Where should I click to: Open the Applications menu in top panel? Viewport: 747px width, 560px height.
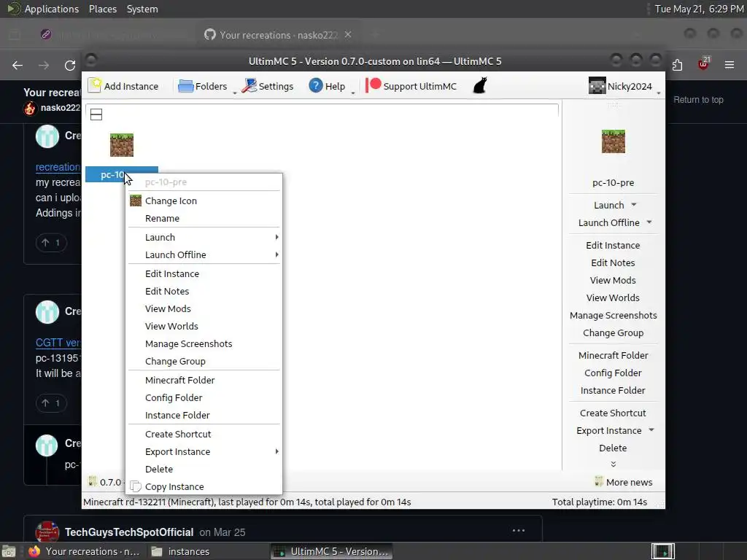point(52,9)
